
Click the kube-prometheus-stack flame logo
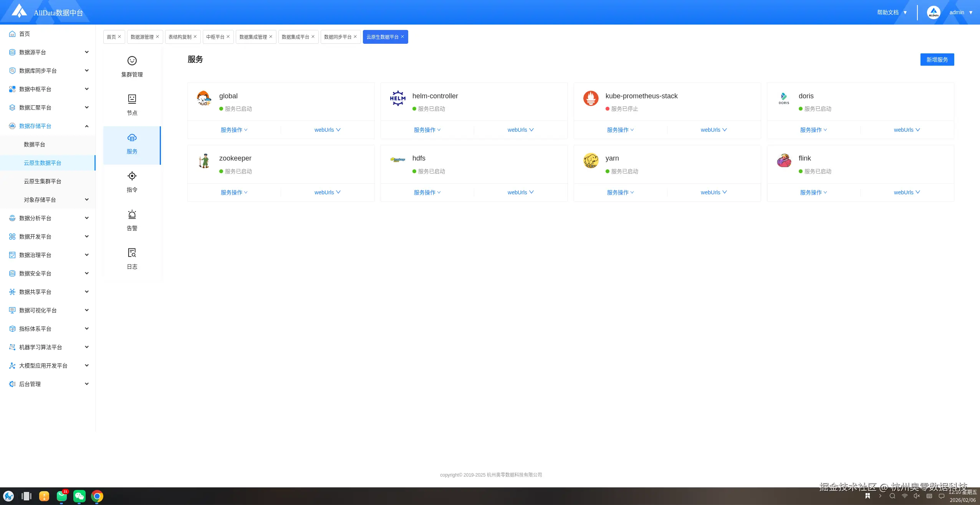[x=591, y=98]
